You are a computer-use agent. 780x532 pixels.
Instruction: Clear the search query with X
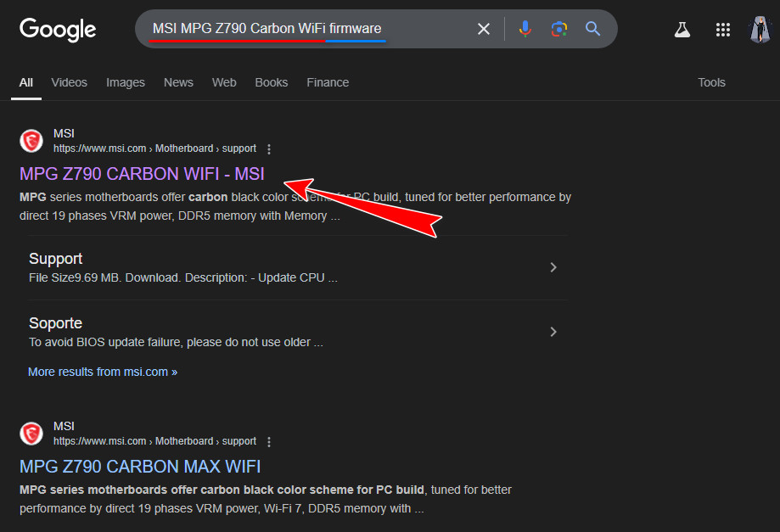(484, 29)
